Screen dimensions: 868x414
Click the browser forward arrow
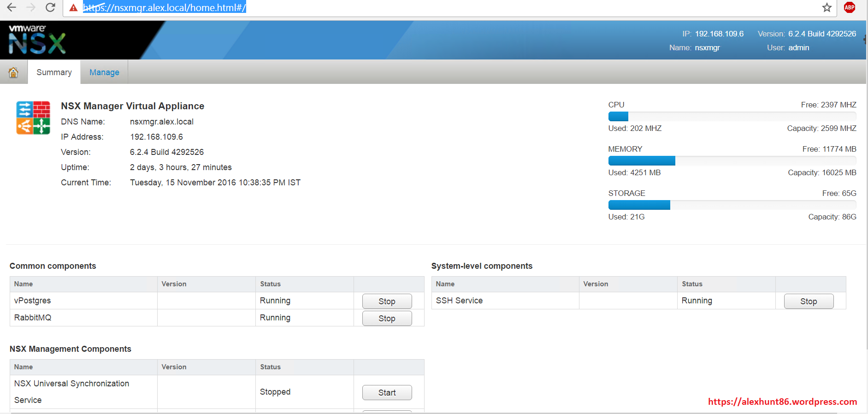pos(31,7)
